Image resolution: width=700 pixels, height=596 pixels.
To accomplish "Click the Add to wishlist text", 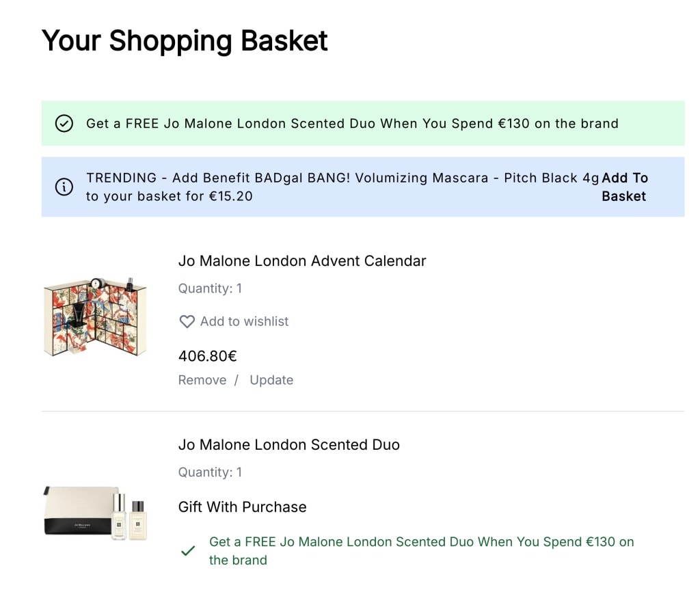I will coord(244,321).
